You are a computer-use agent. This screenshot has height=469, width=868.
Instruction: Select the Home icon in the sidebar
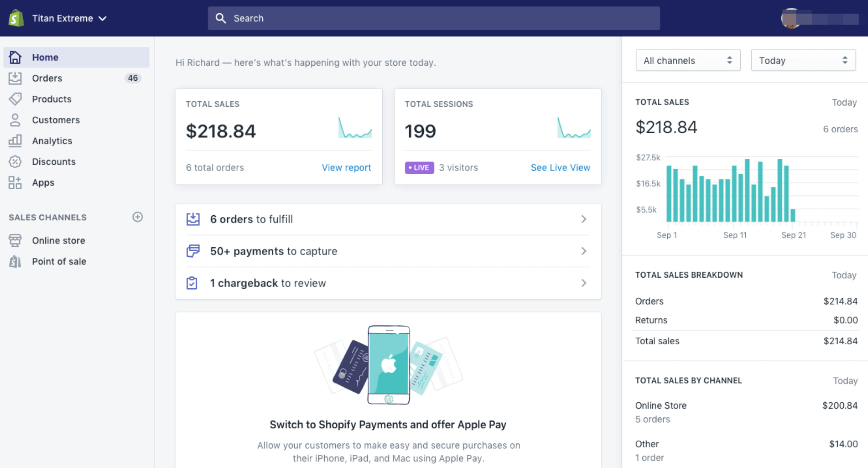tap(15, 57)
